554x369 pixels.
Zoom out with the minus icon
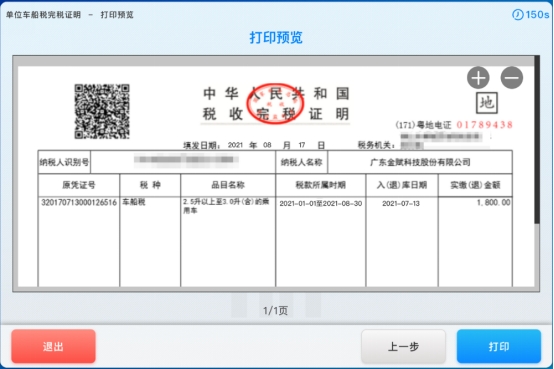pyautogui.click(x=512, y=77)
